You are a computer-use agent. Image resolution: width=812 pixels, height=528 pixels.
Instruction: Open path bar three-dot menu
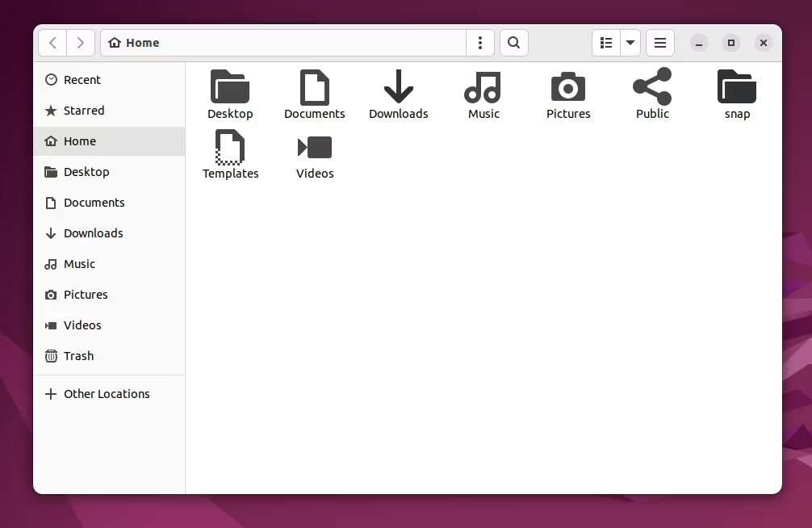[480, 43]
